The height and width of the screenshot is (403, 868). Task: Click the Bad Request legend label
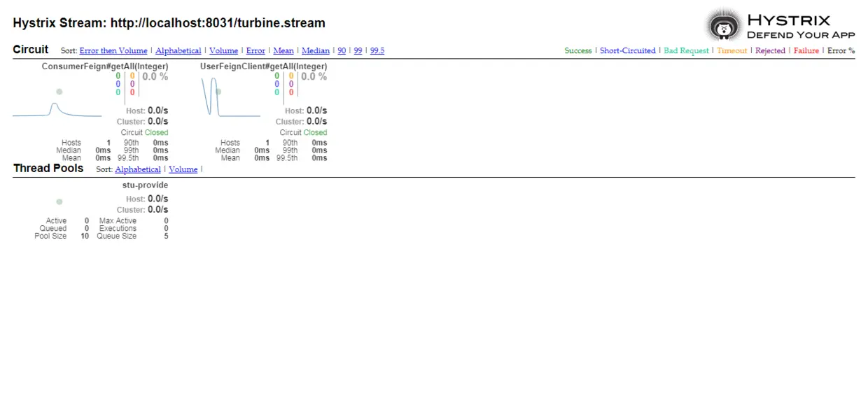click(686, 51)
